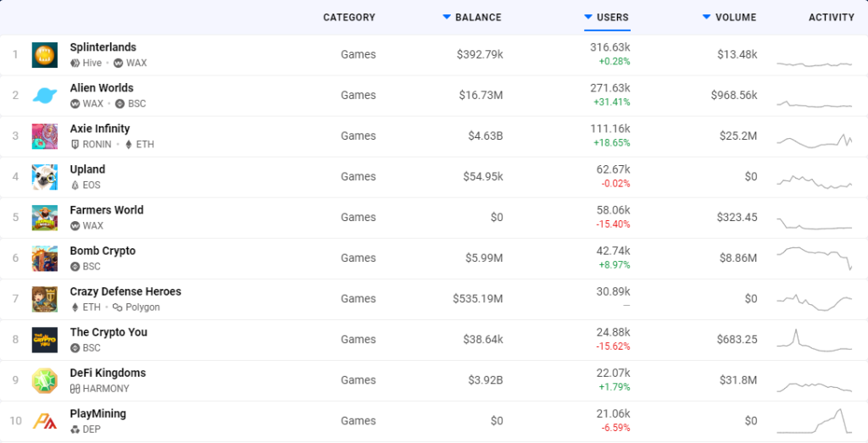Screen dimensions: 868x443
Task: Click the Games category for Upland
Action: (359, 176)
